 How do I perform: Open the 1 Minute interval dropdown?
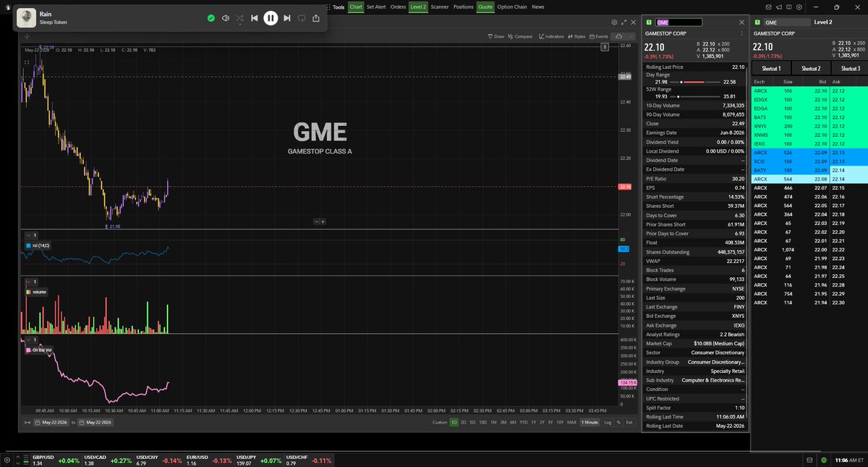coord(590,422)
